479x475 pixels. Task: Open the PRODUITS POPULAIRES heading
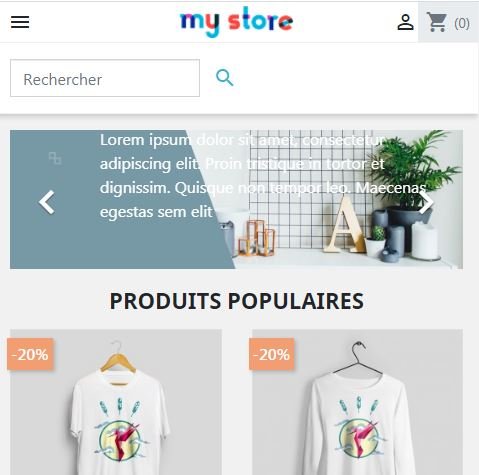236,301
